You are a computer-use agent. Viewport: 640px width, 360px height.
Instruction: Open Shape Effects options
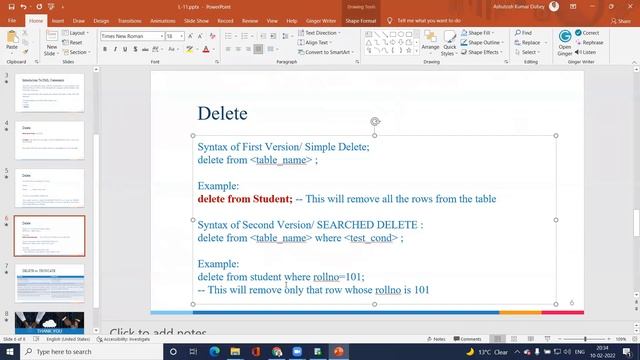482,52
